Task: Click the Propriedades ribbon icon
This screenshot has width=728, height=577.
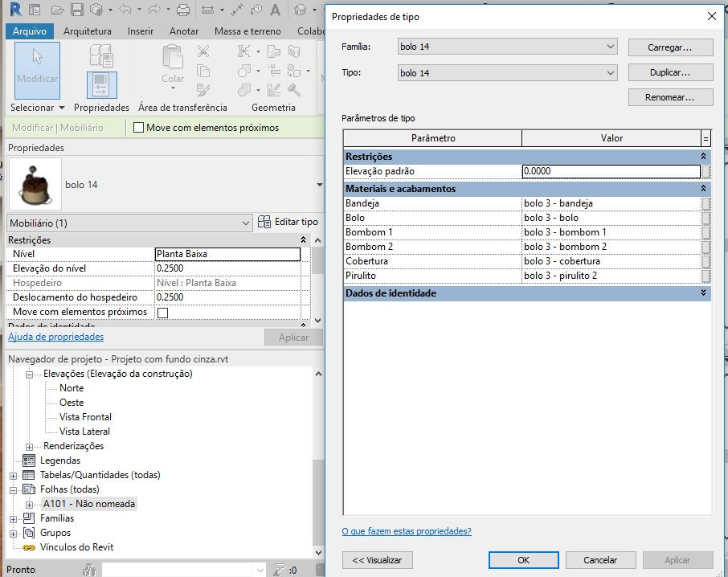Action: click(x=102, y=85)
